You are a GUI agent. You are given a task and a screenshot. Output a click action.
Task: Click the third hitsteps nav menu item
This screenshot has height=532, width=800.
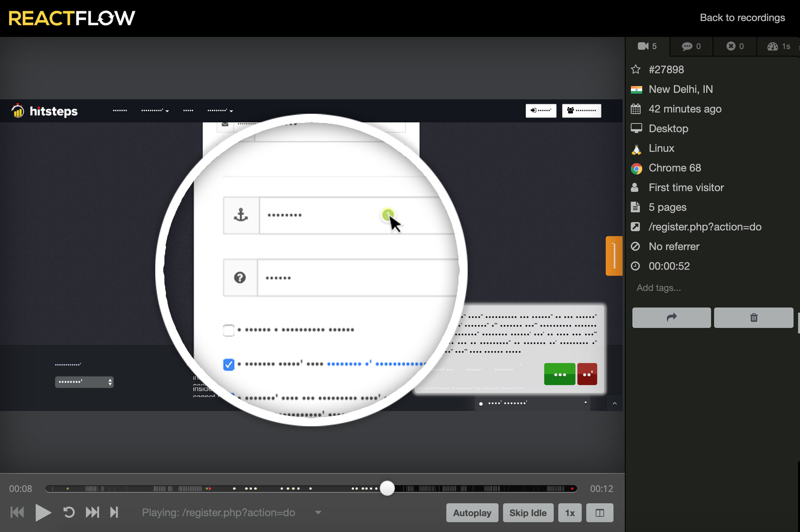[x=188, y=111]
